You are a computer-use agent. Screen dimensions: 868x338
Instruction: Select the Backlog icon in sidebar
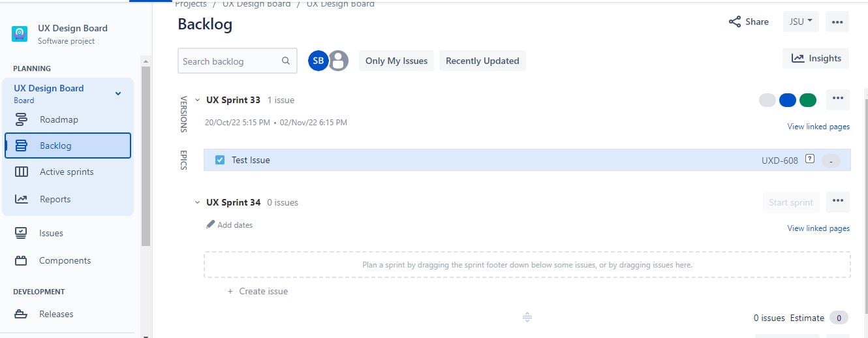(x=22, y=146)
